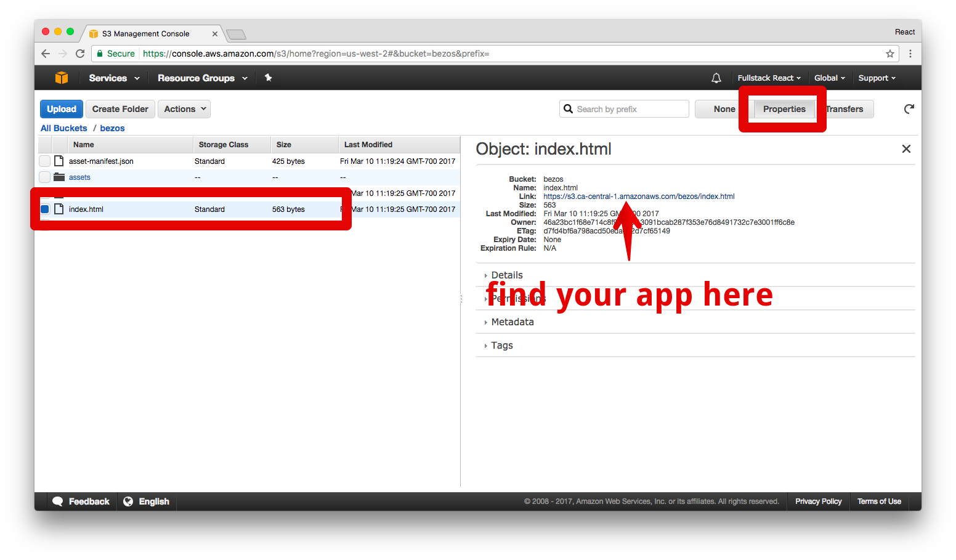This screenshot has height=560, width=956.
Task: Open a new browser tab
Action: [x=236, y=34]
